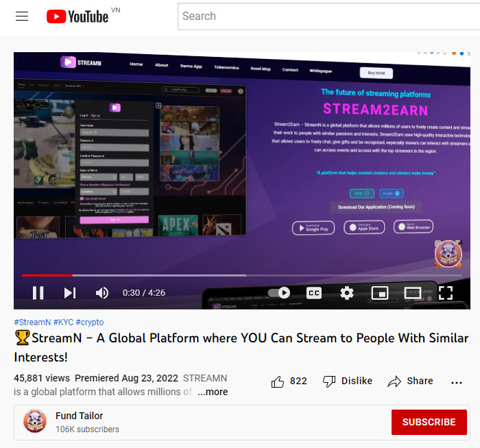The height and width of the screenshot is (448, 480).
Task: Open the Fund Tailor channel avatar
Action: (35, 421)
